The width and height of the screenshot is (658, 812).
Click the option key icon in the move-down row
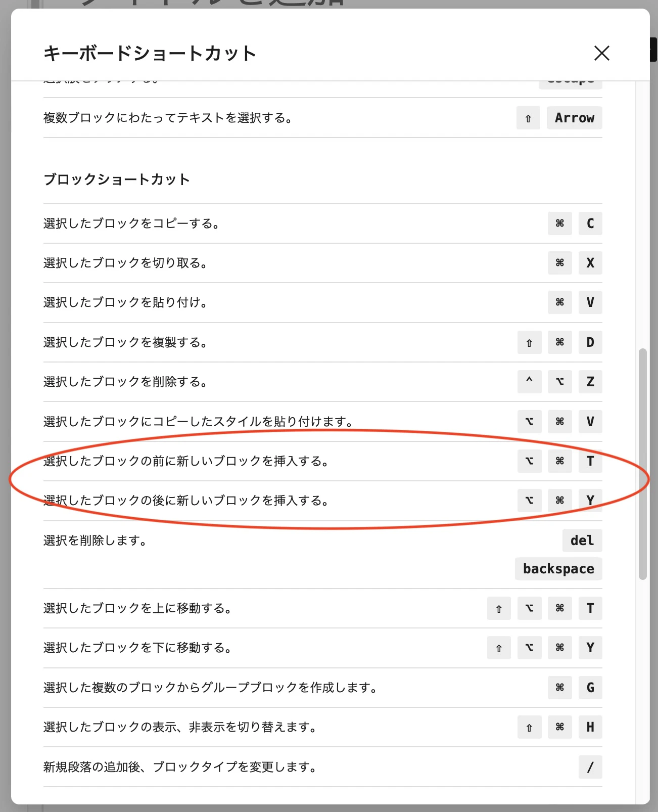(529, 648)
